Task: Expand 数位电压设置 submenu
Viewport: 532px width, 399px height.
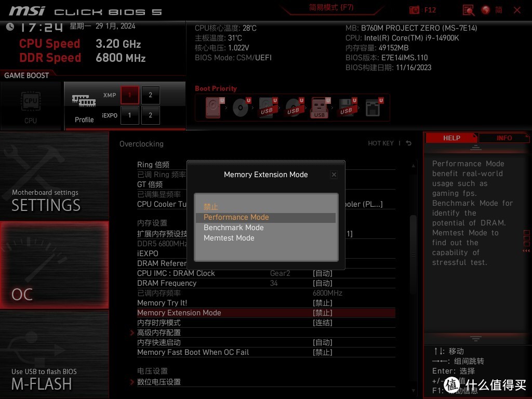Action: pyautogui.click(x=159, y=382)
